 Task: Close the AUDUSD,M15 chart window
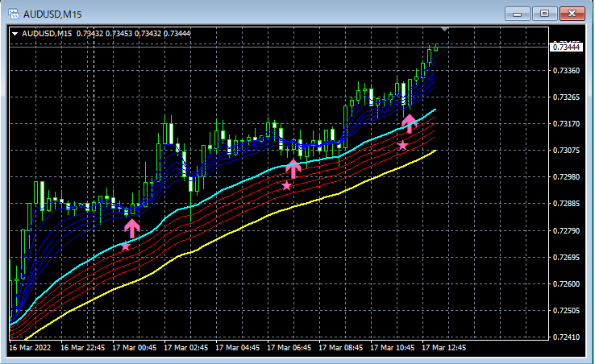[572, 14]
